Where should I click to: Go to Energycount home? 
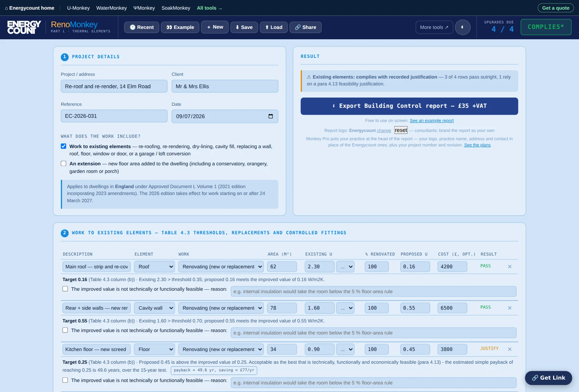pos(30,8)
